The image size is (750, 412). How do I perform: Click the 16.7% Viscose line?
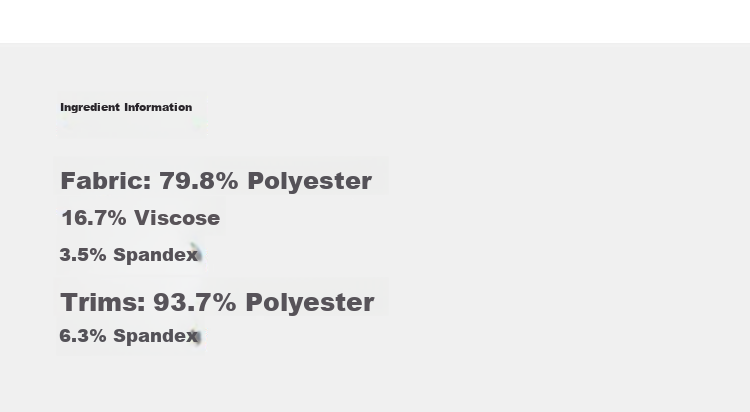(141, 218)
